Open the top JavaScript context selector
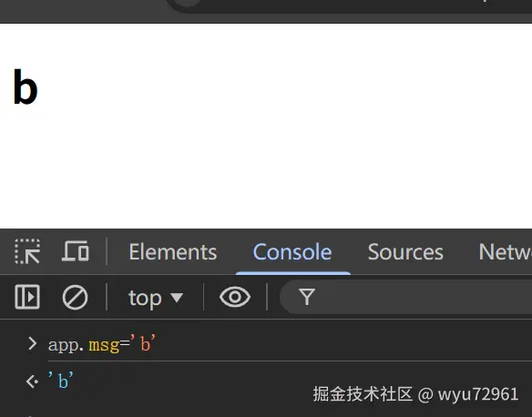The width and height of the screenshot is (532, 417). (x=156, y=298)
